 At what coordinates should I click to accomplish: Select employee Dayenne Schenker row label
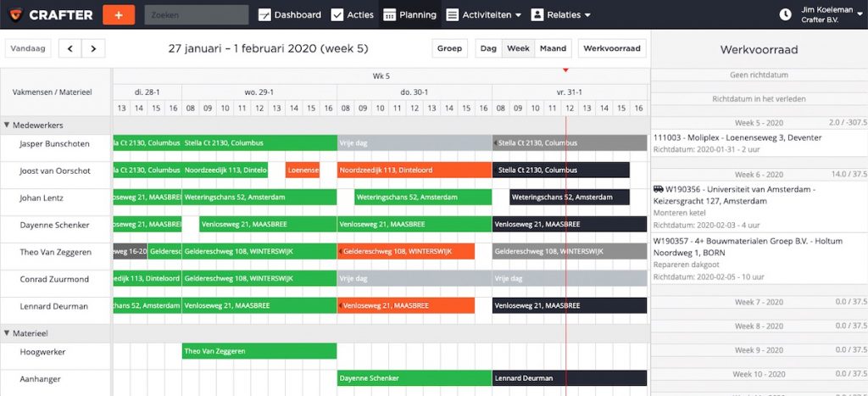[x=54, y=225]
